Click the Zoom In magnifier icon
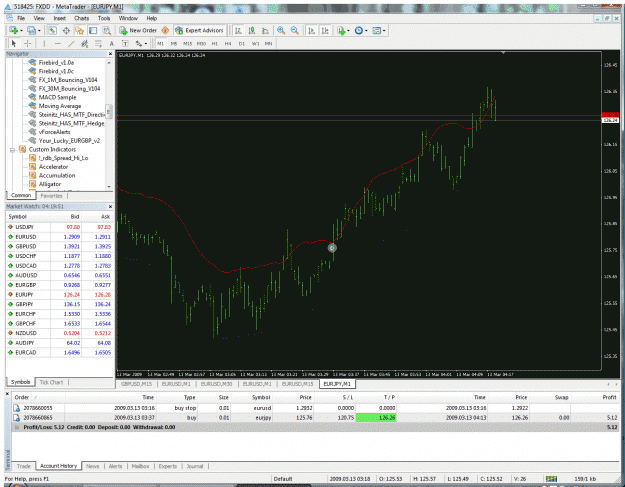Image resolution: width=625 pixels, height=487 pixels. click(x=281, y=30)
